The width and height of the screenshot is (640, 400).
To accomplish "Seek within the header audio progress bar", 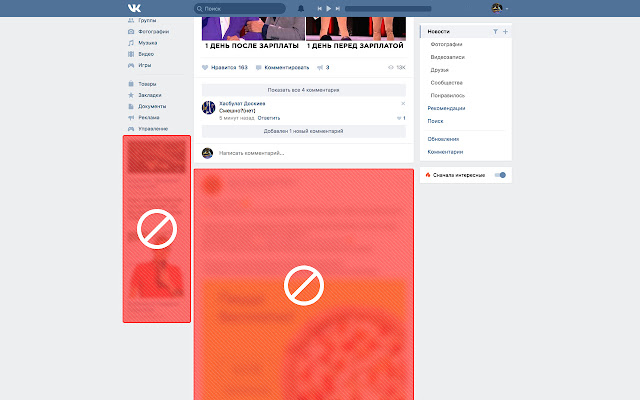I will (x=388, y=9).
